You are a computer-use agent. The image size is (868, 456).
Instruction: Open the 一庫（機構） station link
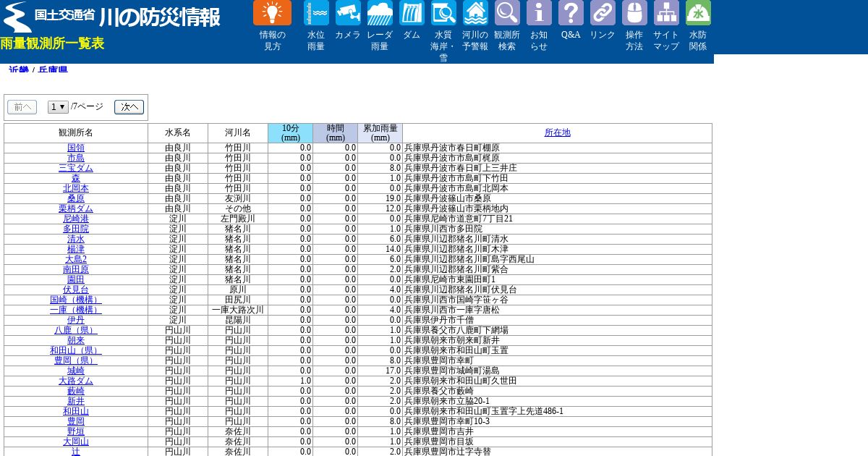click(76, 310)
